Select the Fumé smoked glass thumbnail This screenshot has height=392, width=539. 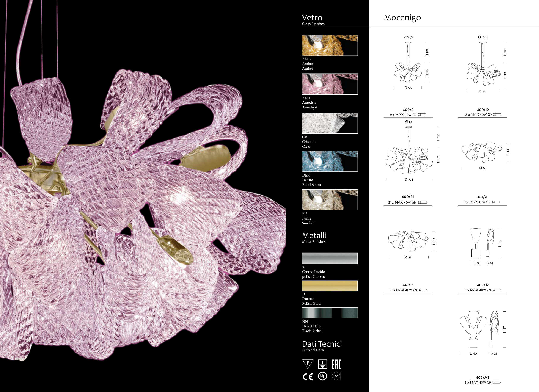(330, 200)
